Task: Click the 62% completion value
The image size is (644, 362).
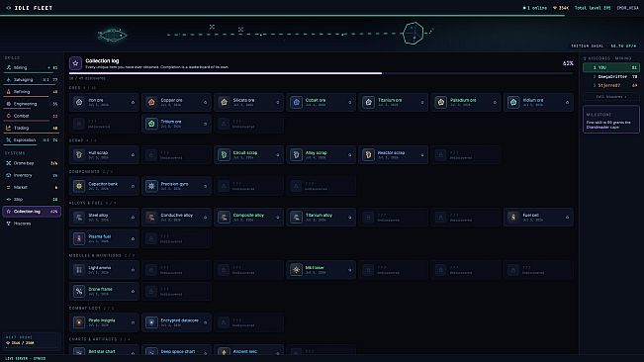Action: point(568,63)
